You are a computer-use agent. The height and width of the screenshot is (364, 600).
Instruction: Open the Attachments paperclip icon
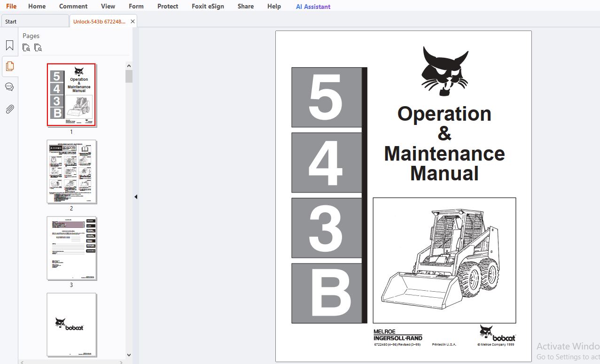9,109
